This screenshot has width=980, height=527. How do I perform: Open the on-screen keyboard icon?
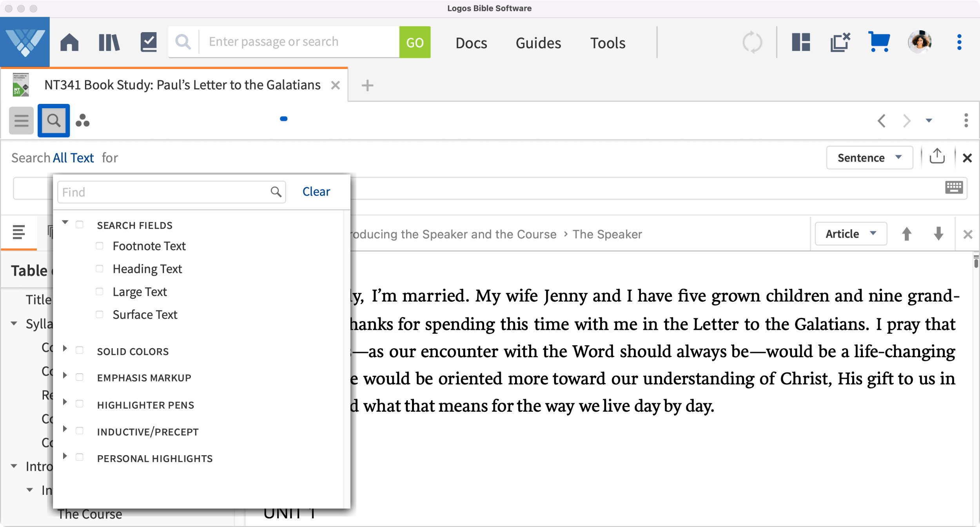[x=954, y=187]
